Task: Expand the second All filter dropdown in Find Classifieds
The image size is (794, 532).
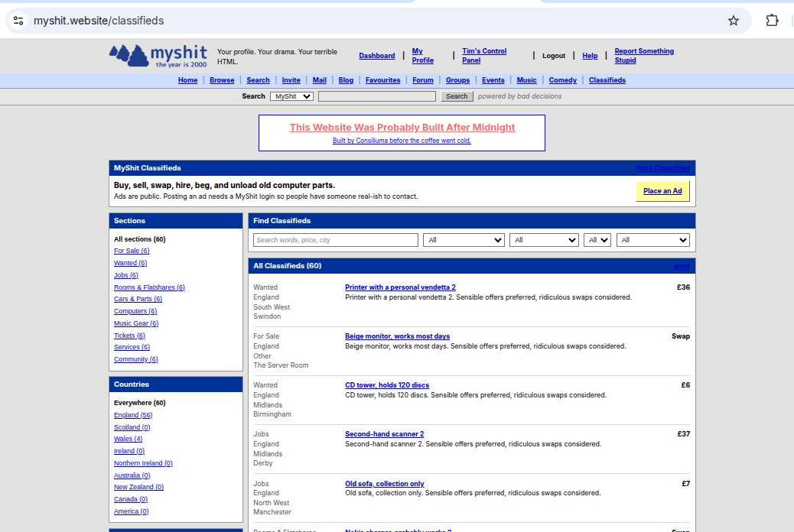Action: click(x=545, y=240)
